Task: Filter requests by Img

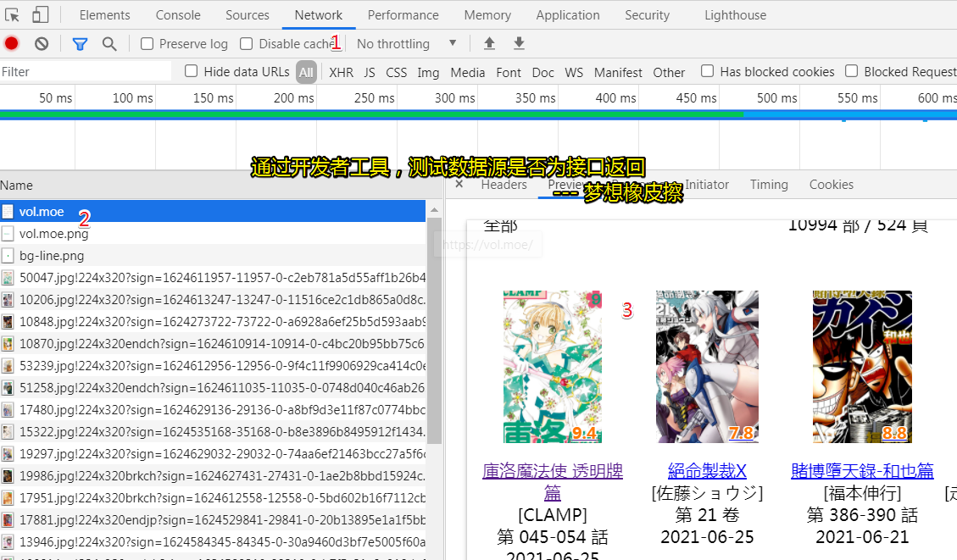Action: pyautogui.click(x=428, y=73)
